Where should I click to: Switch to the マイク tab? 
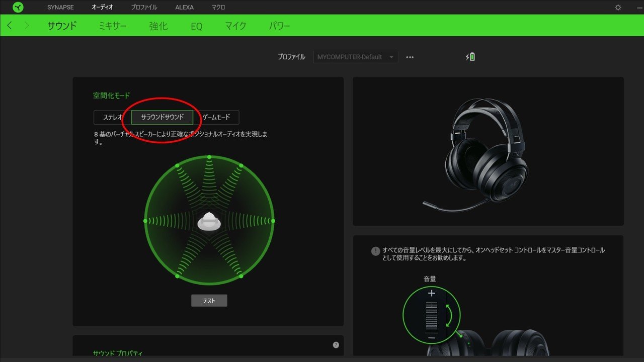coord(235,26)
